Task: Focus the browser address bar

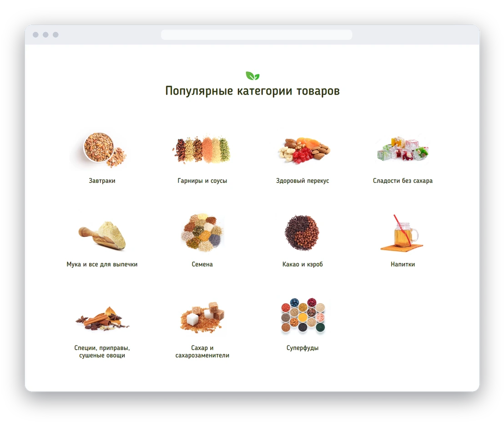Action: click(257, 35)
